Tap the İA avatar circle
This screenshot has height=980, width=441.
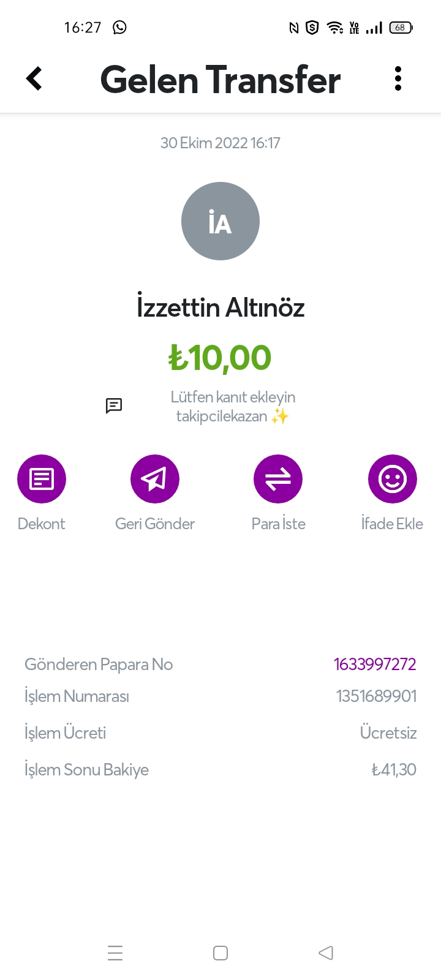click(x=221, y=221)
